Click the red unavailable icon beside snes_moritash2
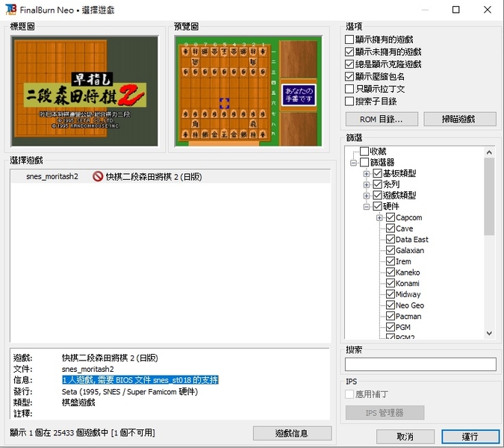This screenshot has width=504, height=448. point(98,176)
